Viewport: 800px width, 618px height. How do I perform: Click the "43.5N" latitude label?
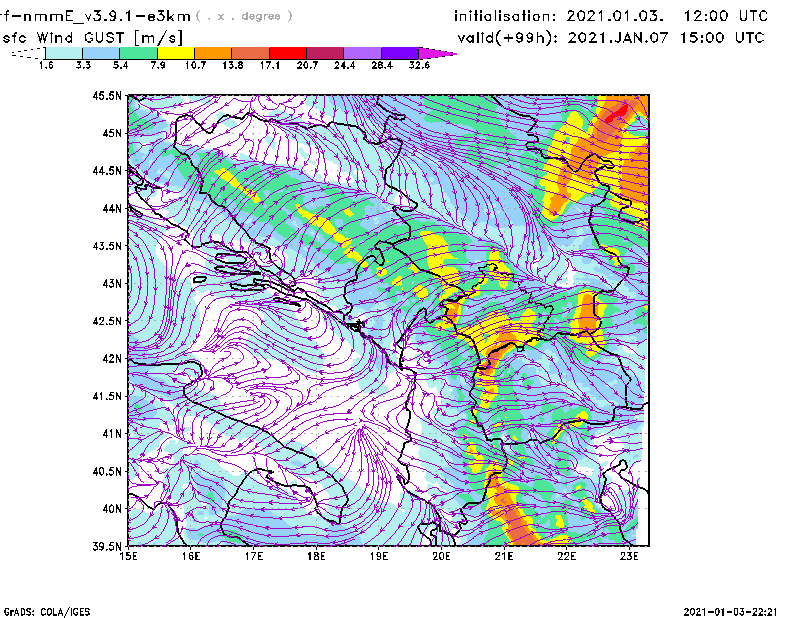point(108,246)
